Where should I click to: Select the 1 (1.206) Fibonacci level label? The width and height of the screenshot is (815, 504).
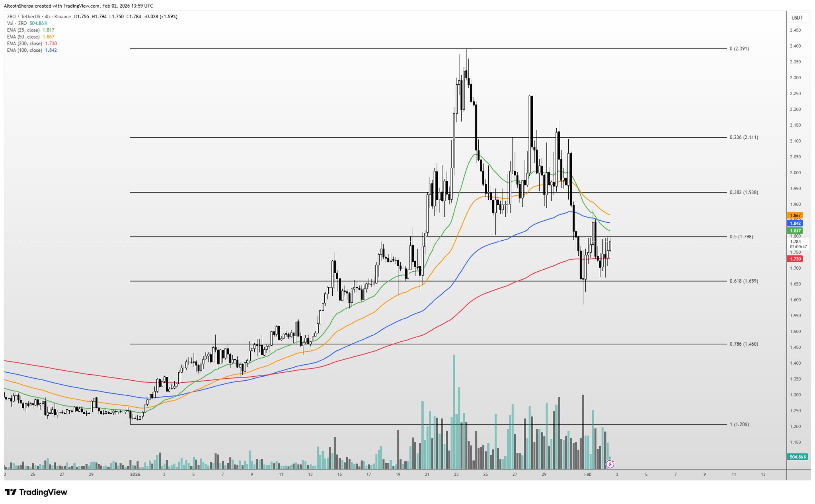[x=739, y=424]
